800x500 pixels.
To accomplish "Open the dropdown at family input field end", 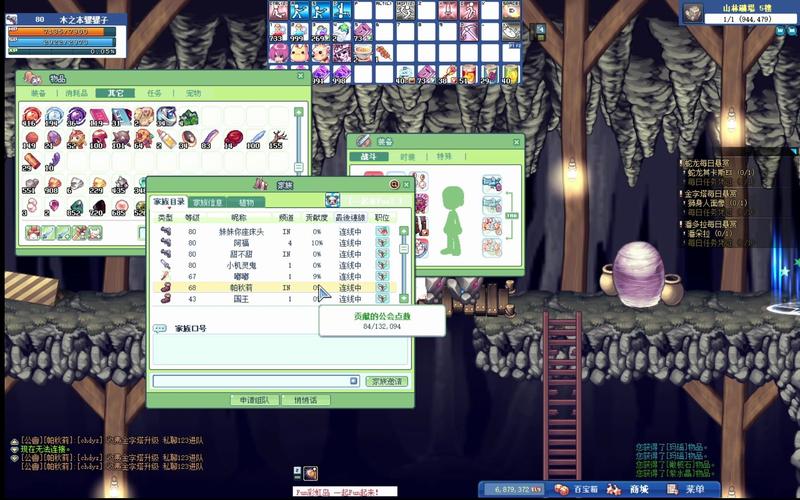I will pos(354,381).
